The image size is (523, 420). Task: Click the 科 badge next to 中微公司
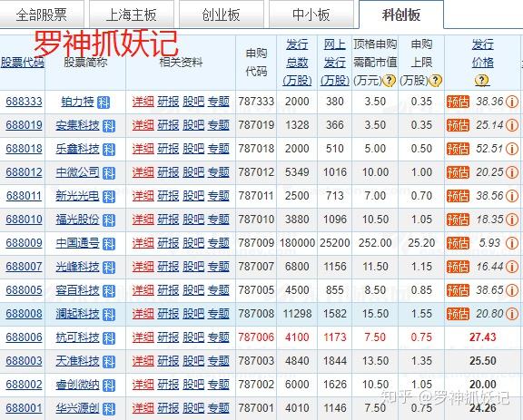[x=109, y=173]
